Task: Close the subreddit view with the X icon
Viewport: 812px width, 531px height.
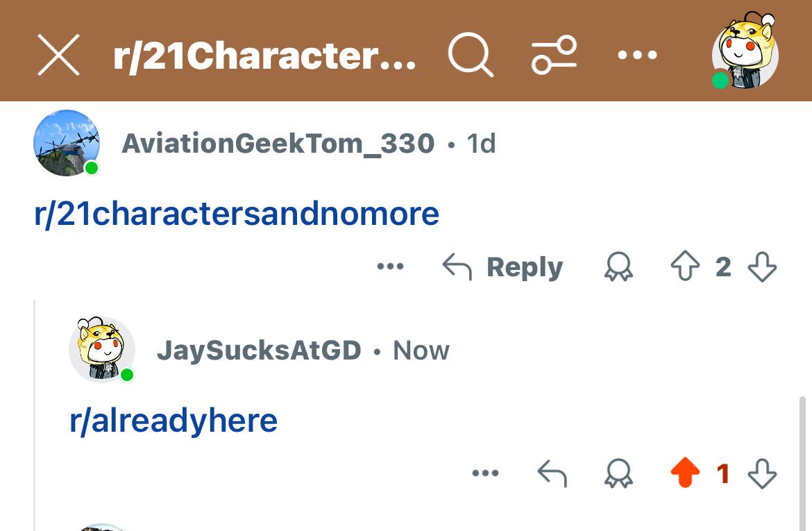Action: point(58,55)
